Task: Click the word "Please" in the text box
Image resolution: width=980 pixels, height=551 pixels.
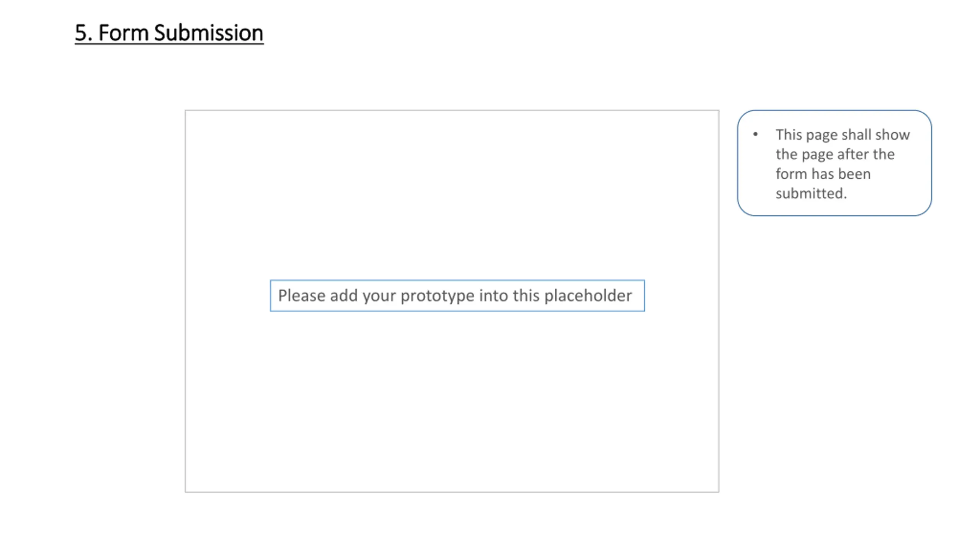Action: tap(302, 295)
